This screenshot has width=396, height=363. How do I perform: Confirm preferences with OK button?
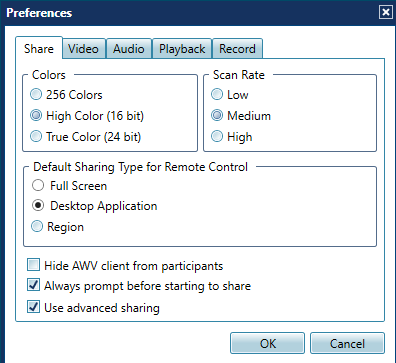point(267,343)
